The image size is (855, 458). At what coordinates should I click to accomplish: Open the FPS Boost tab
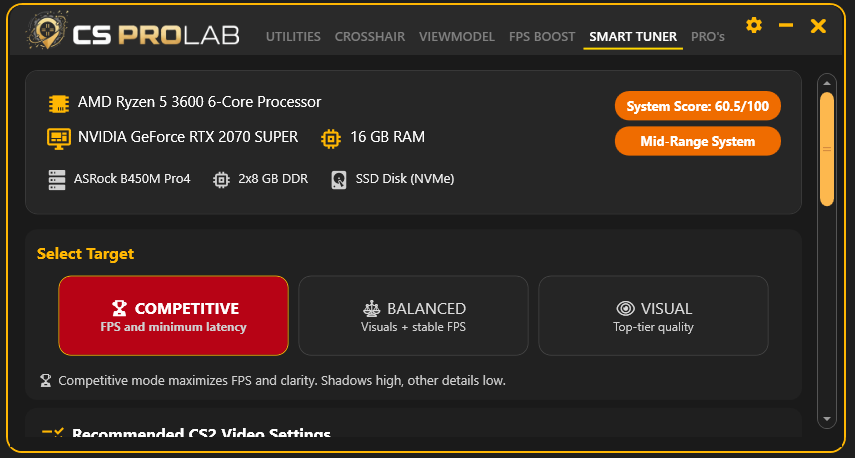pos(542,37)
